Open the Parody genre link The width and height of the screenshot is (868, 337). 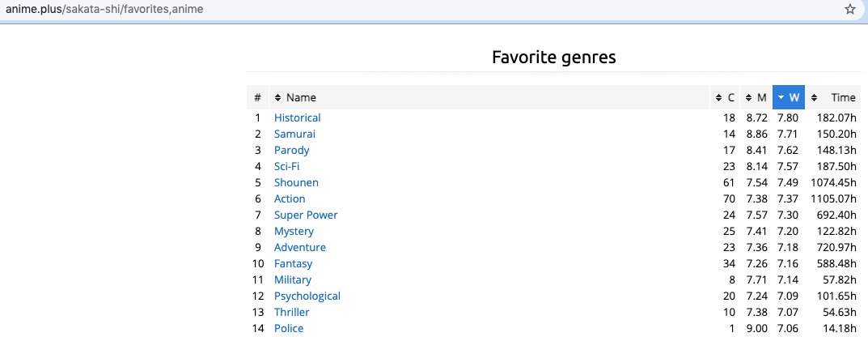(x=291, y=151)
